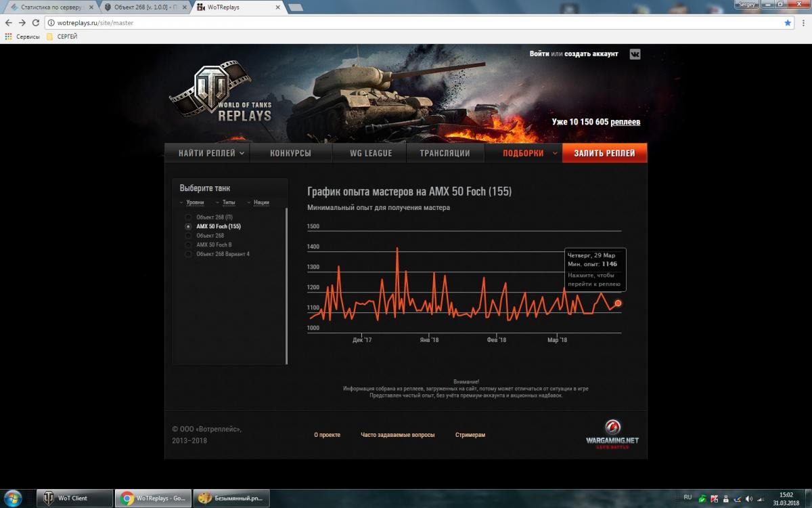Image resolution: width=812 pixels, height=508 pixels.
Task: Reload the page with the refresh icon
Action: coord(36,22)
